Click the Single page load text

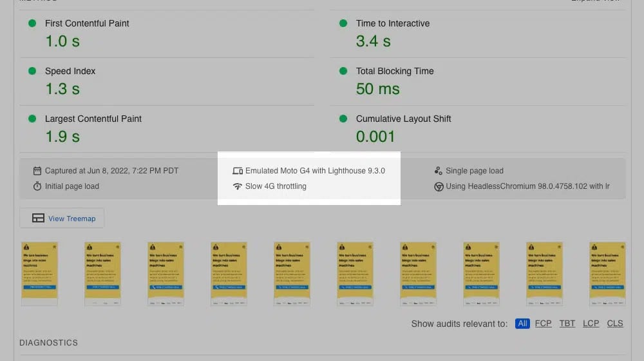pyautogui.click(x=475, y=171)
